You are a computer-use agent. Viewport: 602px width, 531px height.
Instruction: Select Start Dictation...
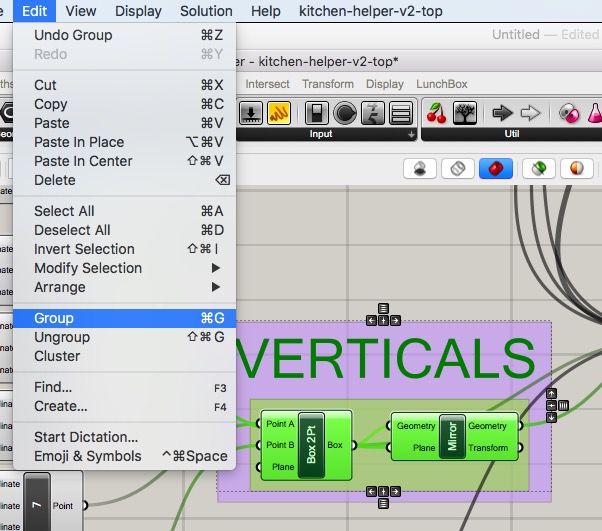click(x=124, y=437)
